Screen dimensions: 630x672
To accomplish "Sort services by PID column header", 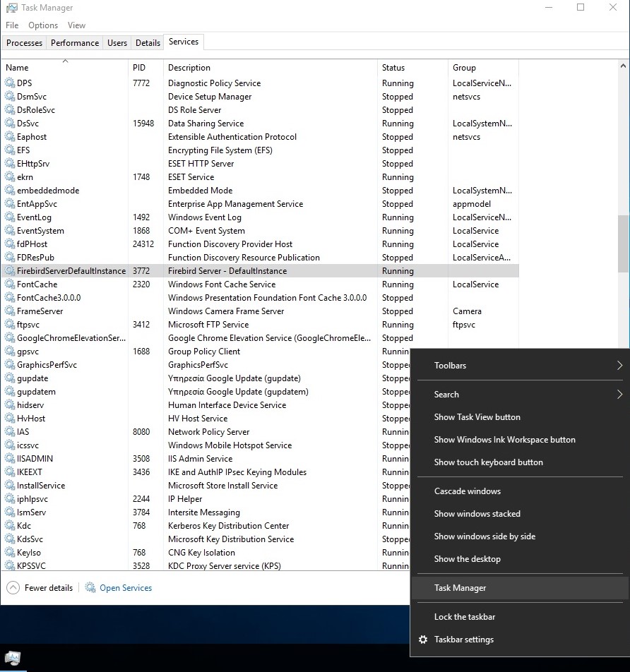I will pos(145,67).
